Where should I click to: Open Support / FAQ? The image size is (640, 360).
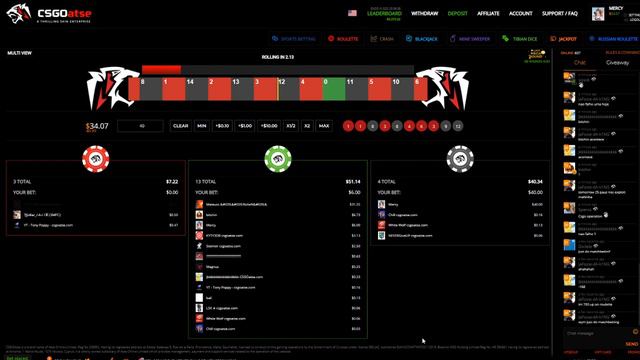coord(560,13)
